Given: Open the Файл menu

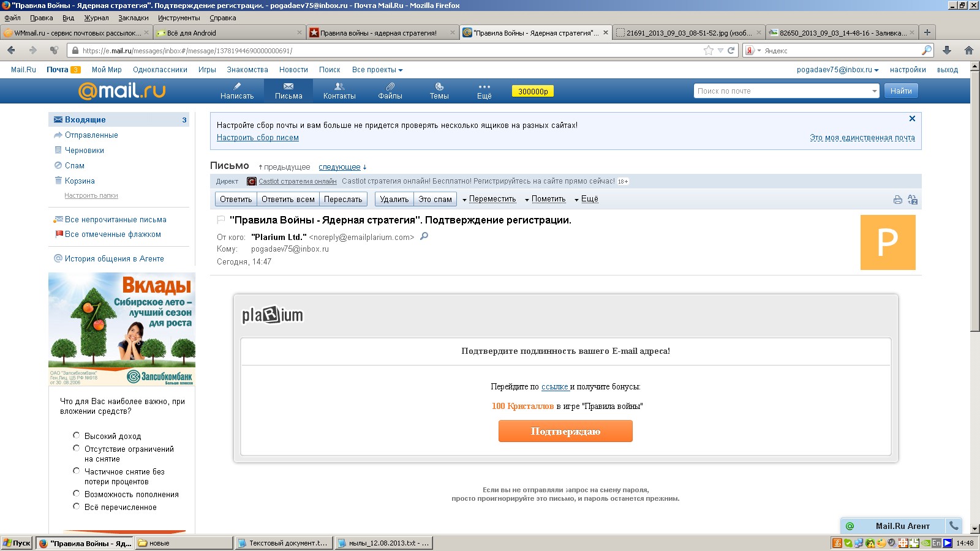Looking at the screenshot, I should [12, 18].
